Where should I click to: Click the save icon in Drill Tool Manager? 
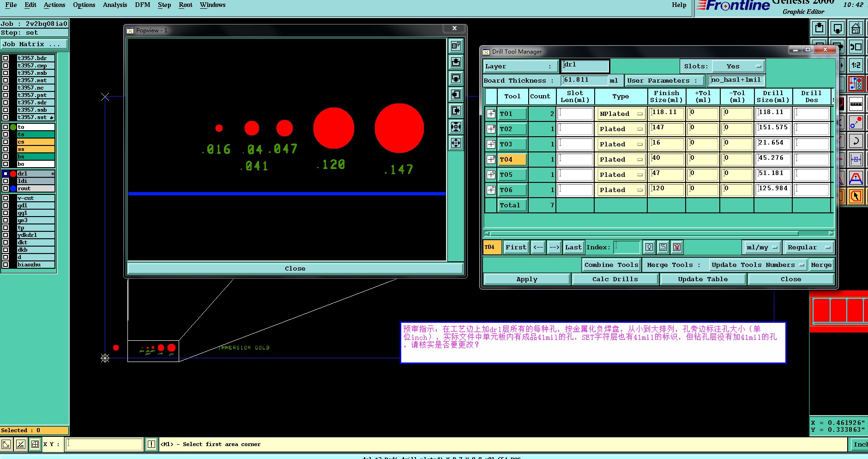pos(663,247)
